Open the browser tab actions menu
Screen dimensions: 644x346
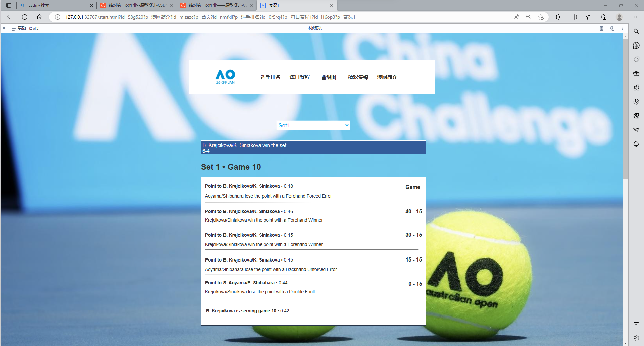[9, 5]
